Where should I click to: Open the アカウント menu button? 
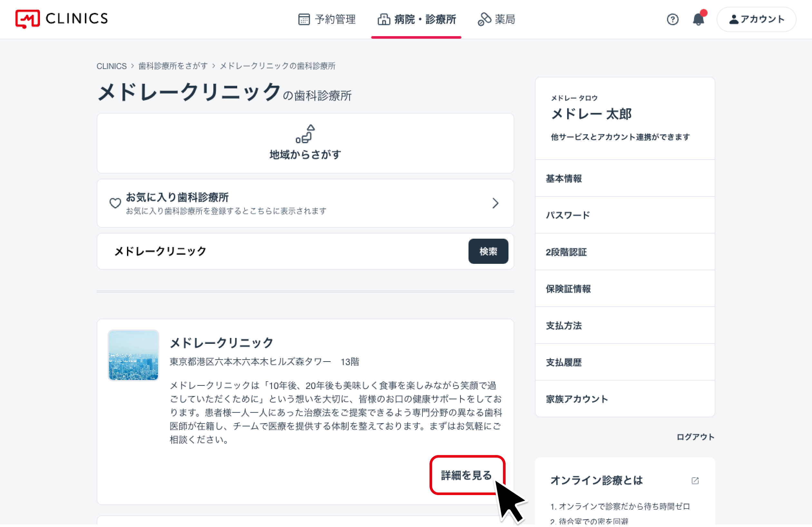coord(756,19)
